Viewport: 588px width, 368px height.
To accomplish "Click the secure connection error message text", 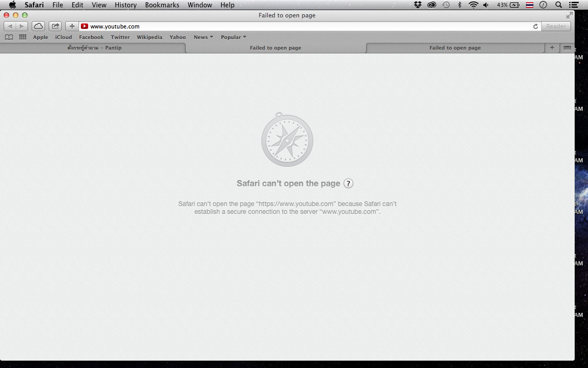I will (x=288, y=208).
